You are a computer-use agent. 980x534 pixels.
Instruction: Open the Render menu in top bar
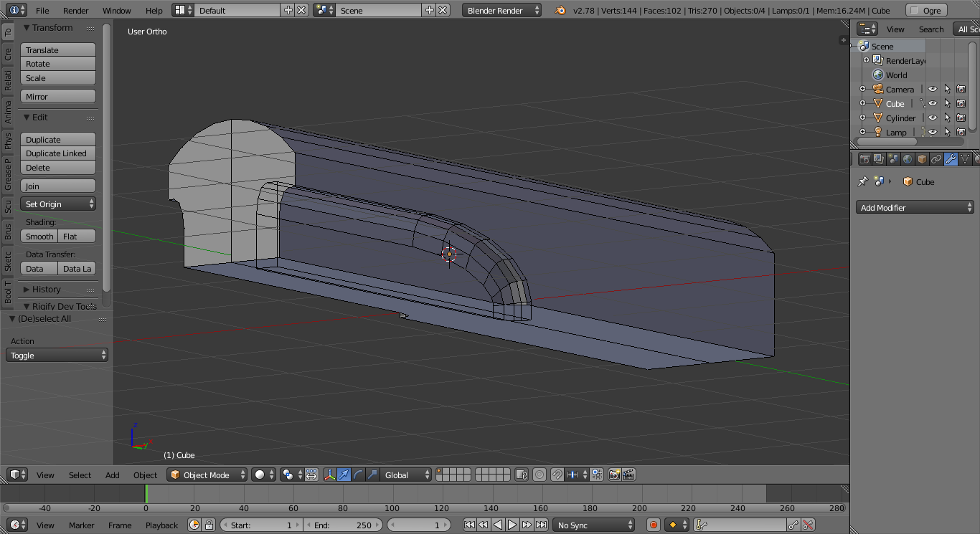[75, 11]
